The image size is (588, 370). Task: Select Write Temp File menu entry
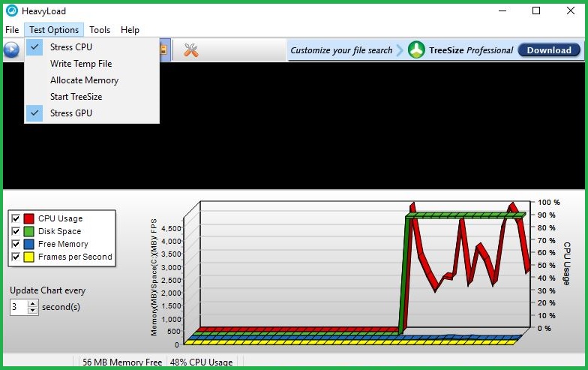click(x=91, y=63)
